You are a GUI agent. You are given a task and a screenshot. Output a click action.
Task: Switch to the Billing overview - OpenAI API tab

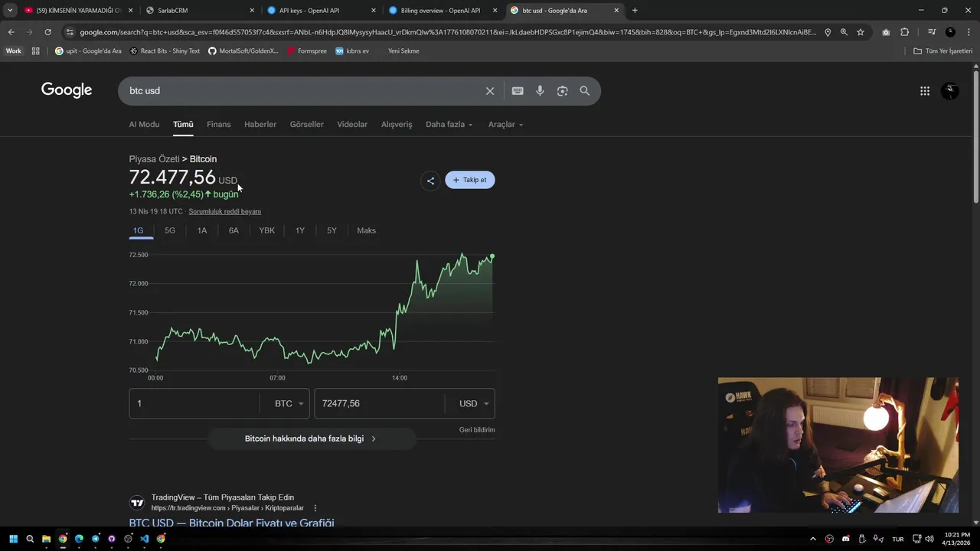pyautogui.click(x=444, y=11)
